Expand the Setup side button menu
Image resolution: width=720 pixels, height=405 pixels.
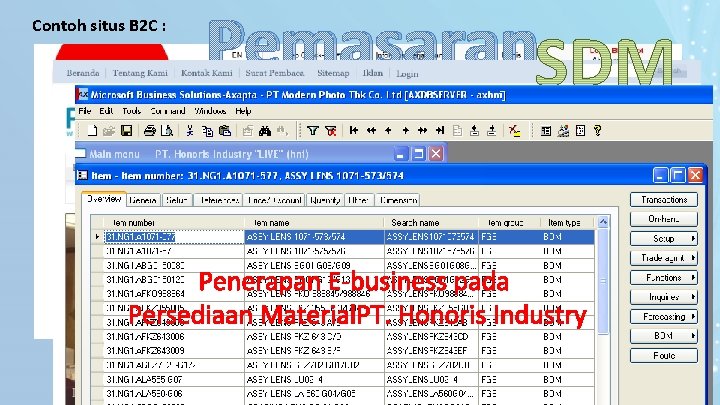[664, 239]
